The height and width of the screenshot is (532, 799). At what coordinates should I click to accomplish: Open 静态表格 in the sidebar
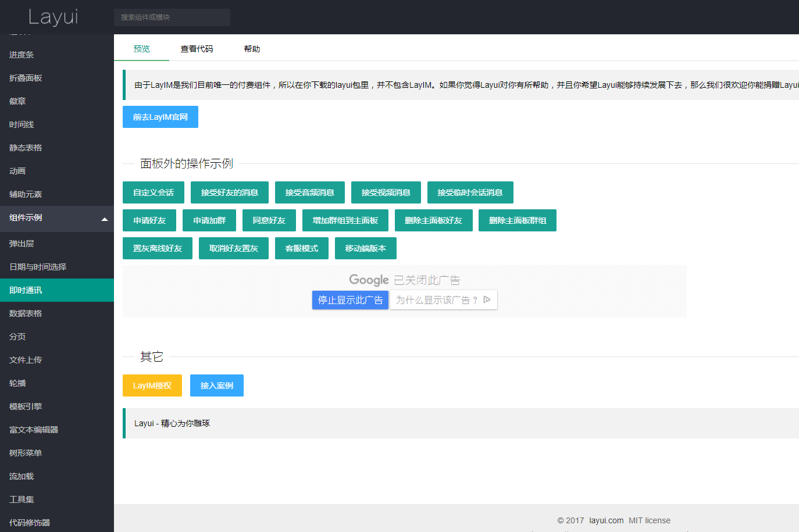[x=57, y=148]
